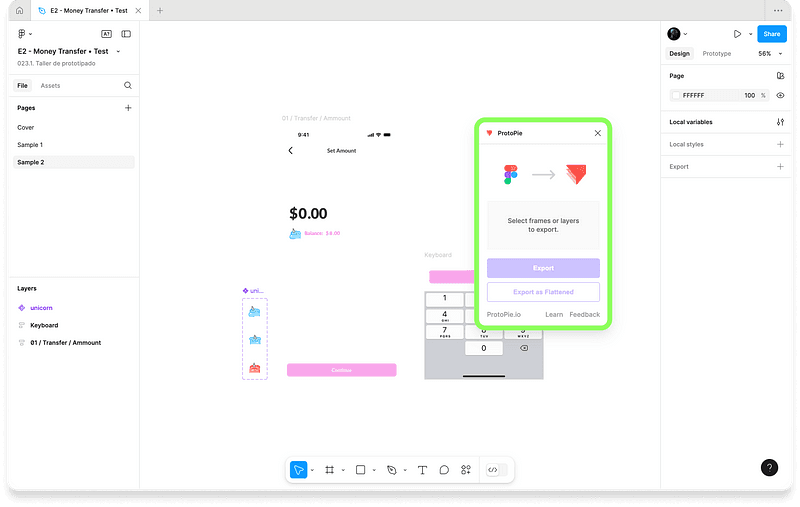Viewport: 800px width, 507px height.
Task: Close the ProtoPie plugin window
Action: (x=597, y=133)
